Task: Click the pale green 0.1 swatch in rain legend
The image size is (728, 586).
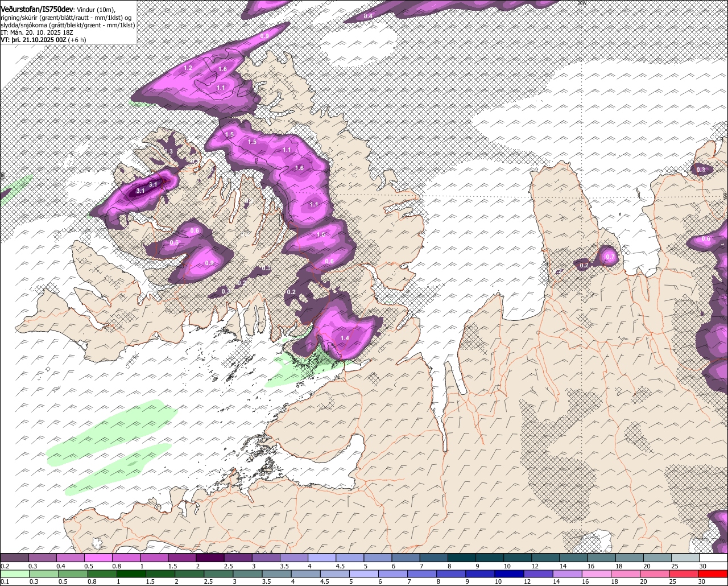Action: [14, 574]
